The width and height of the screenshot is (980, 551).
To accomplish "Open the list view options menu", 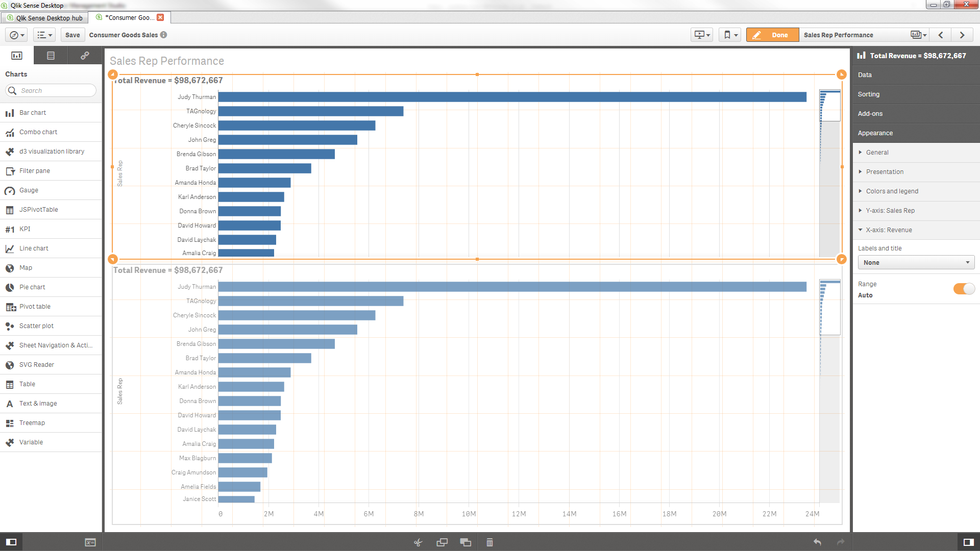I will point(45,35).
